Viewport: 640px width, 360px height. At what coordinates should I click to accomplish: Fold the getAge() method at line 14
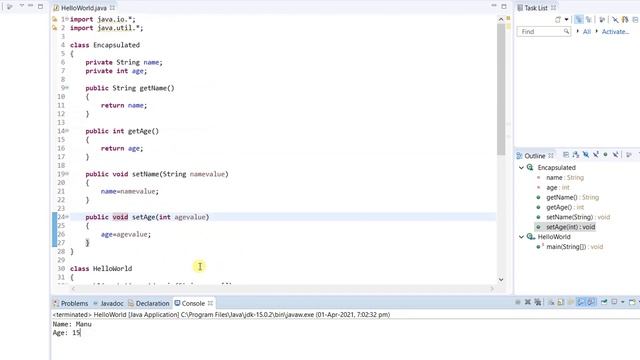67,131
